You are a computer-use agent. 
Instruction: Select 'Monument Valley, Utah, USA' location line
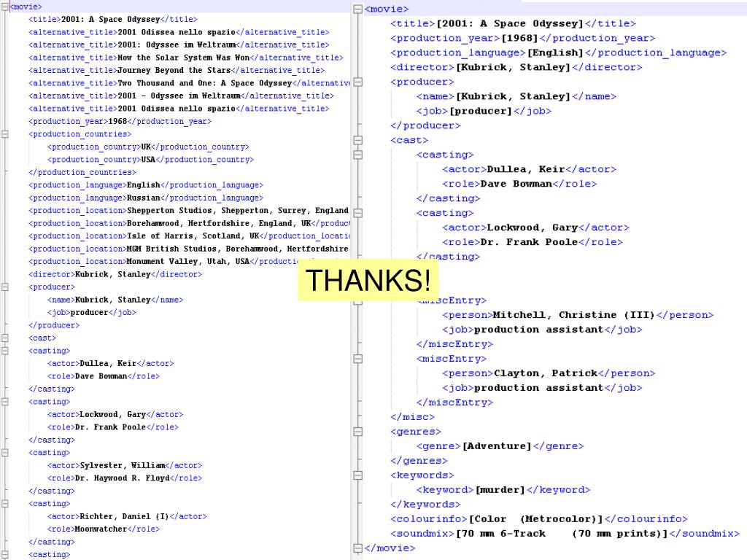coord(163,262)
